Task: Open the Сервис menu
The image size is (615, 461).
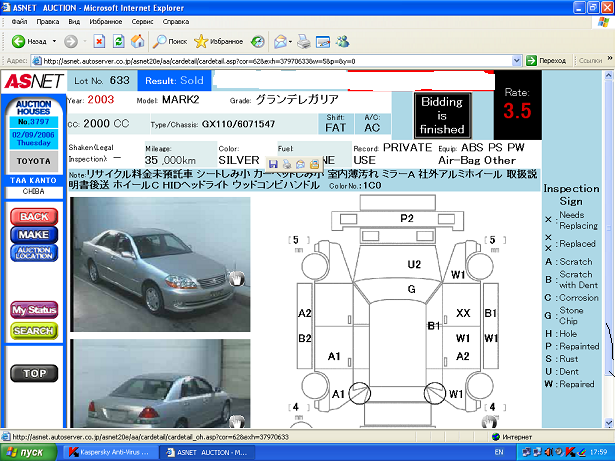Action: pos(142,22)
